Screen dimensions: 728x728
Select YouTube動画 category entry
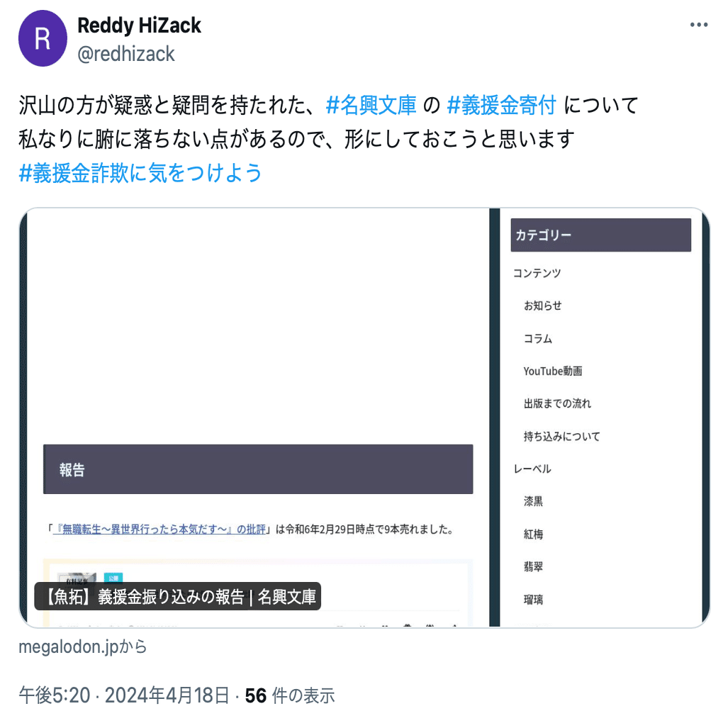[552, 371]
